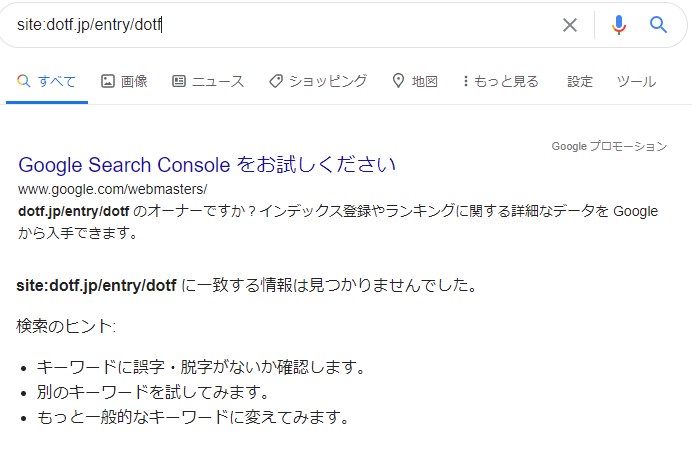Click the 地図 tab map pin icon

[398, 81]
